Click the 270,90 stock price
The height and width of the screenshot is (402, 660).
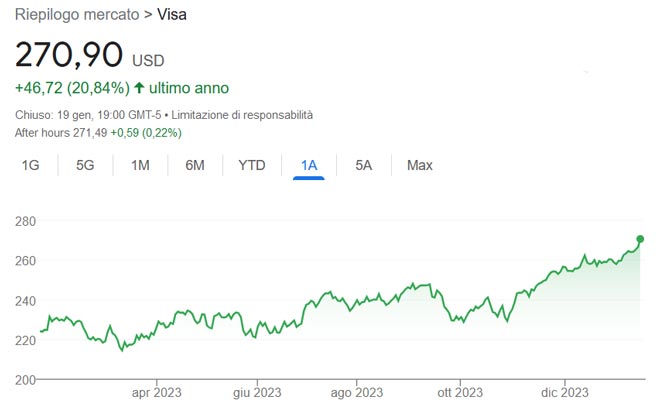coord(69,54)
